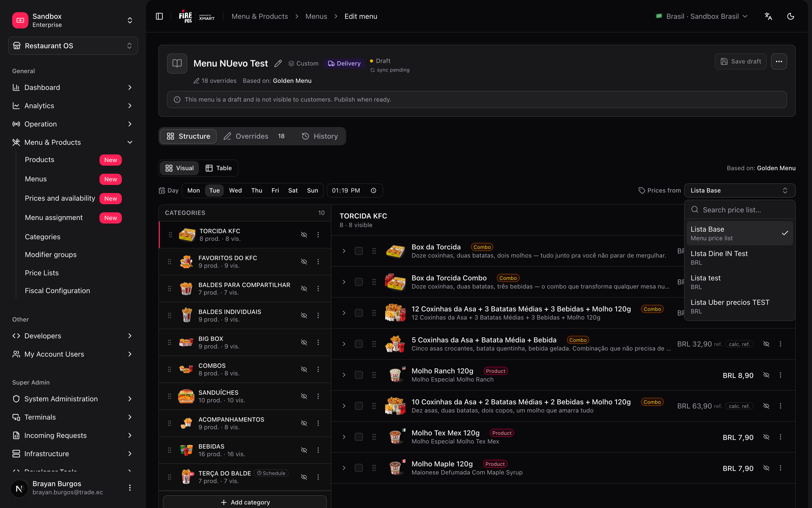Viewport: 812px width, 508px height.
Task: Open the Sandbox Enterprise workspace switcher
Action: pyautogui.click(x=73, y=20)
